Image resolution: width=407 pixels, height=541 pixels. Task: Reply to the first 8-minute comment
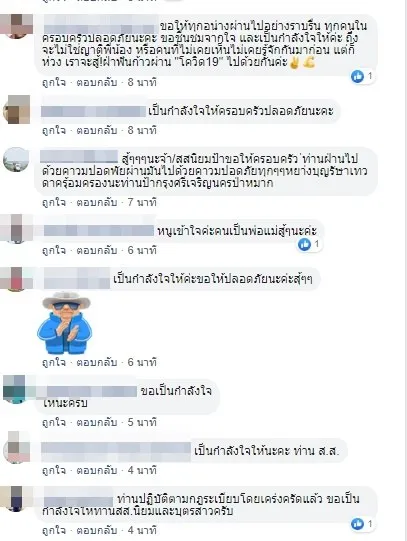tap(97, 82)
